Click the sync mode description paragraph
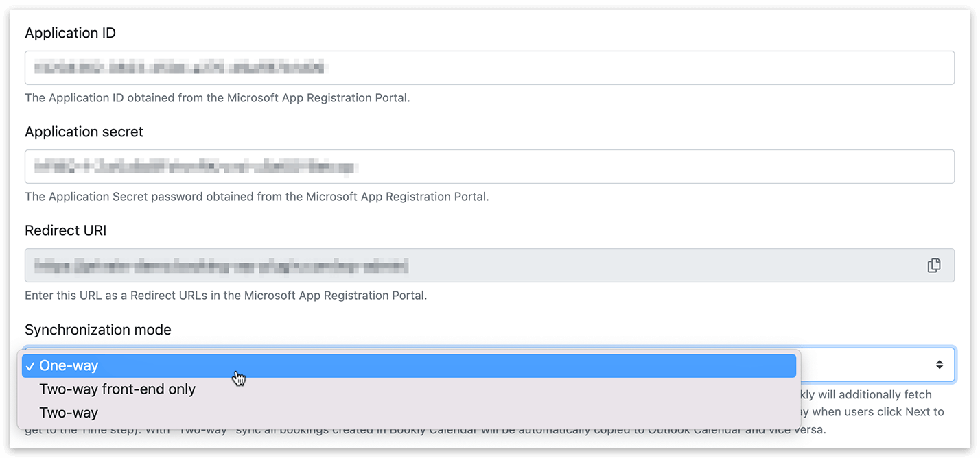Image resolution: width=980 pixels, height=458 pixels. point(485,412)
